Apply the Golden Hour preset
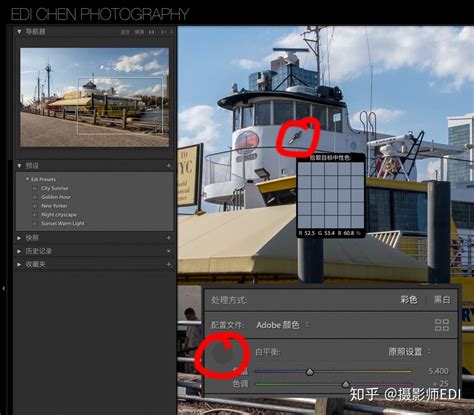This screenshot has width=474, height=415. point(56,197)
